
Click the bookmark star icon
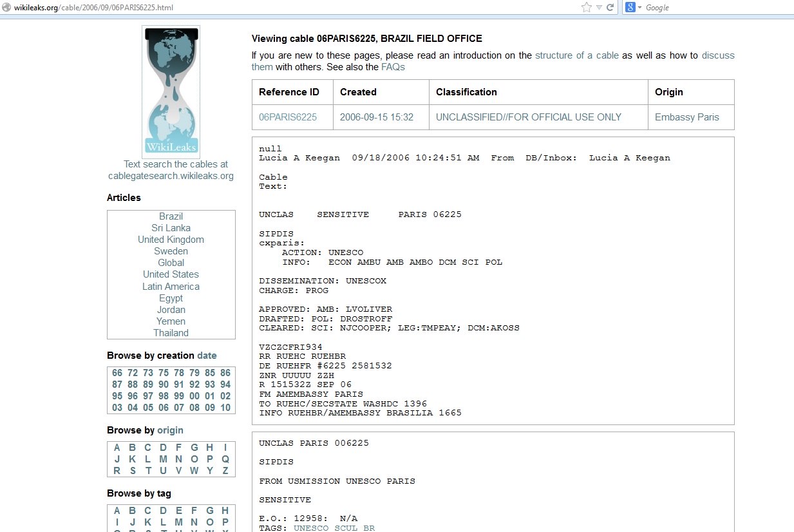[x=586, y=7]
